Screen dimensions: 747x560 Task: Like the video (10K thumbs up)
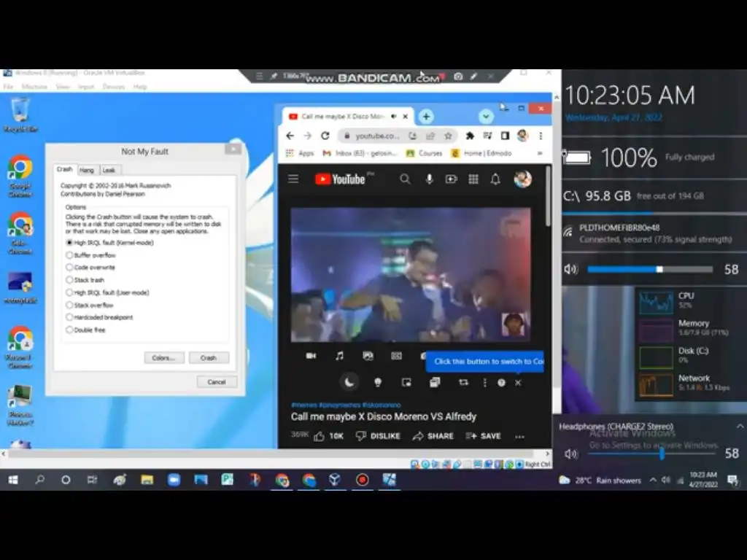tap(329, 436)
